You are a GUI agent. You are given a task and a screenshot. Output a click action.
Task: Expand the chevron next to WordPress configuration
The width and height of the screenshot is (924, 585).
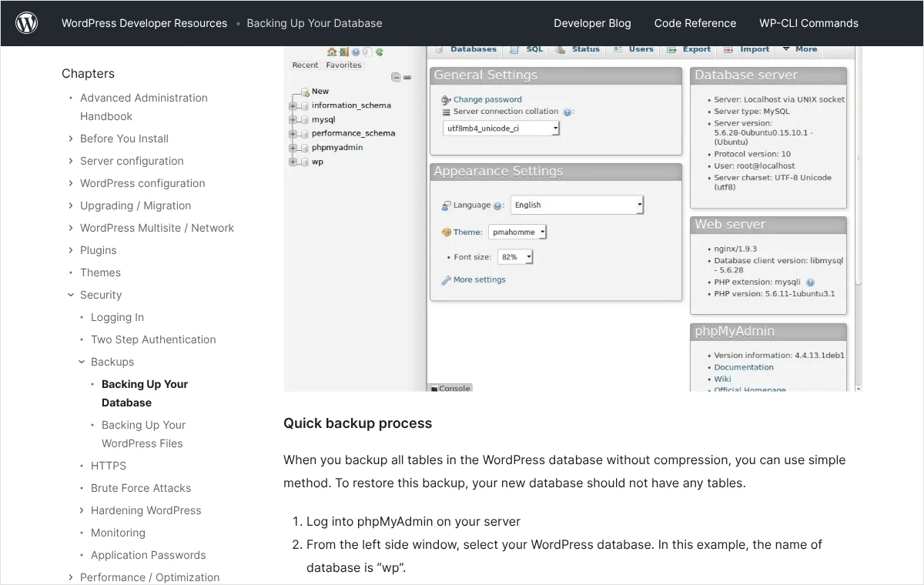[x=71, y=183]
